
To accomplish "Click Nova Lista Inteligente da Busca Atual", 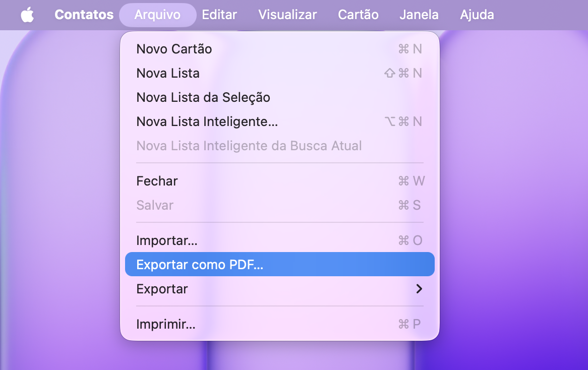I will [280, 146].
